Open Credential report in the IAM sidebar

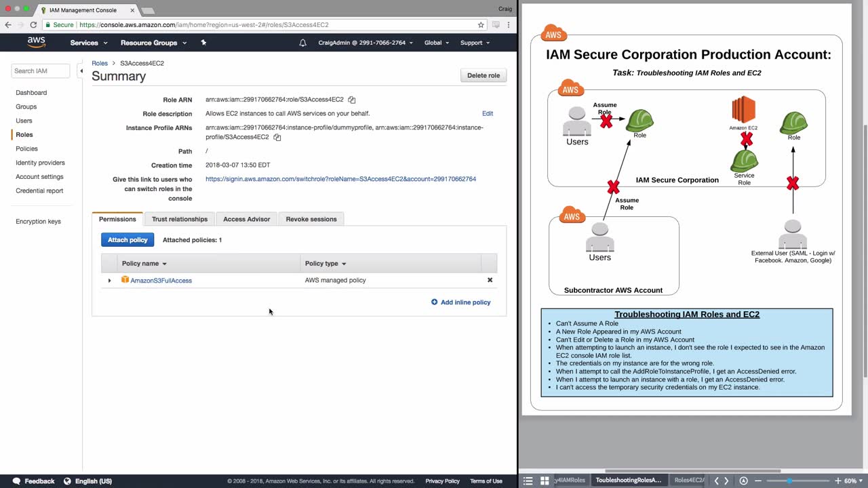39,191
